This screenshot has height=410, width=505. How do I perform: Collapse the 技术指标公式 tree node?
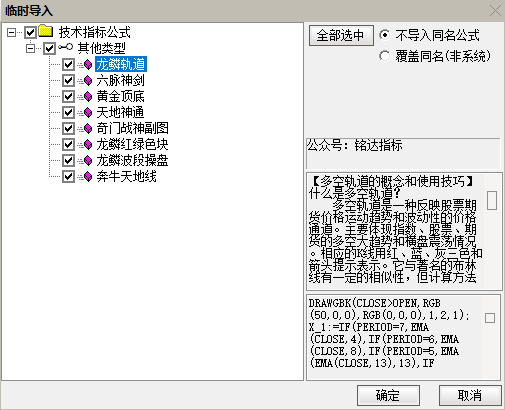coord(12,32)
